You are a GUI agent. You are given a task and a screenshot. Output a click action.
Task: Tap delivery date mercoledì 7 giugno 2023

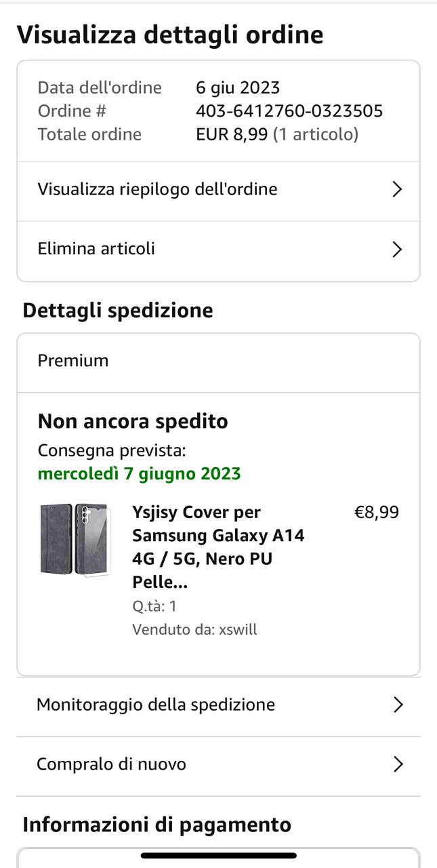click(140, 473)
